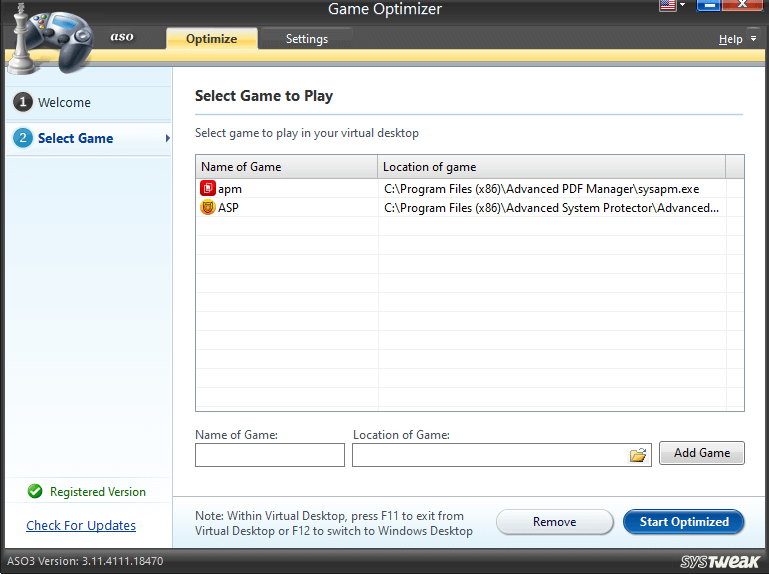Expand the Select Game step arrow

(x=168, y=138)
